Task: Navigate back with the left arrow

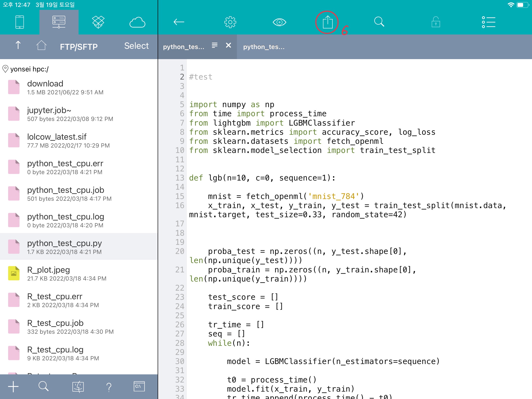Action: pyautogui.click(x=179, y=22)
